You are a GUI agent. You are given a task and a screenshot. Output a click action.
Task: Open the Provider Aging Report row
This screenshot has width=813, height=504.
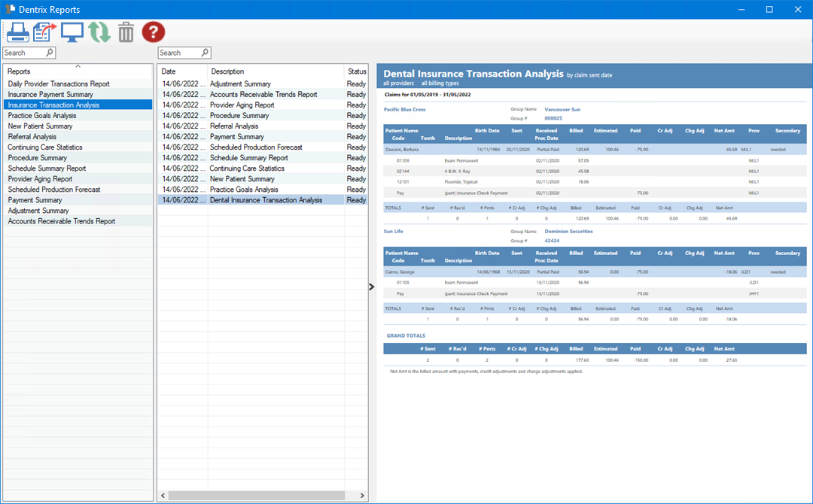pyautogui.click(x=242, y=105)
